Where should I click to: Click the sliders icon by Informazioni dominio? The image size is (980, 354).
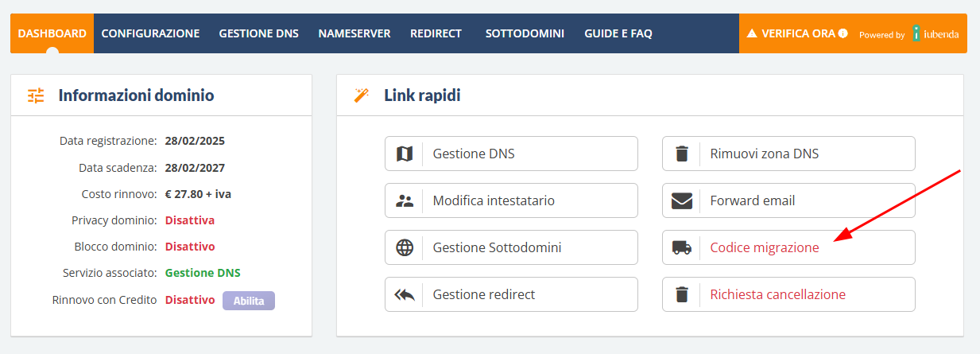(36, 95)
